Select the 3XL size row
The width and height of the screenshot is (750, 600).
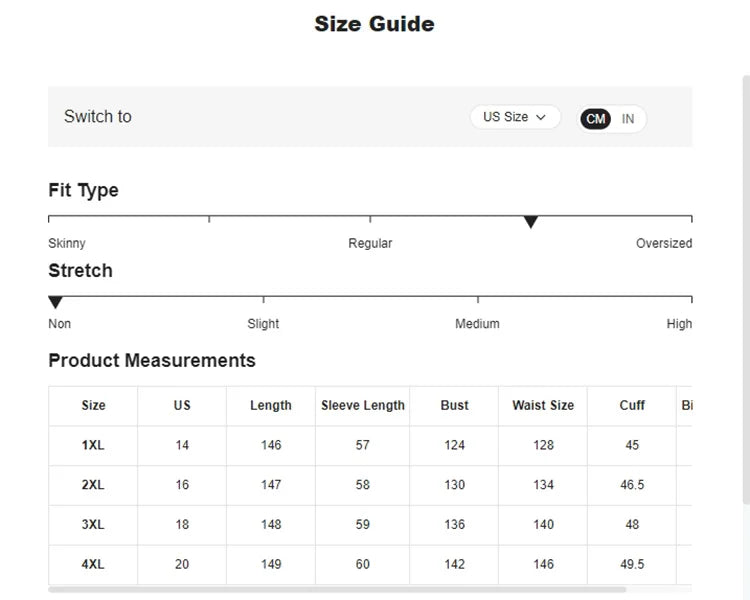pos(93,524)
